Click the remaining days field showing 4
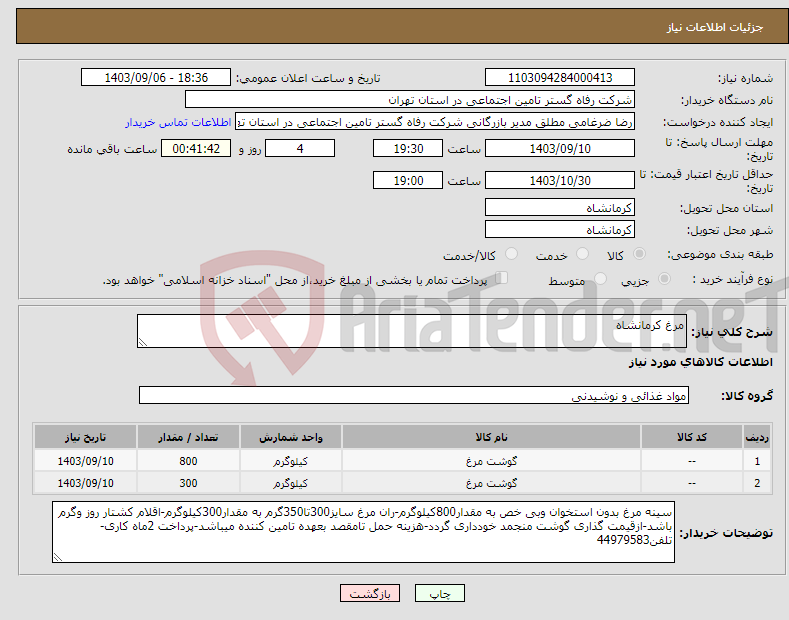 coord(300,148)
